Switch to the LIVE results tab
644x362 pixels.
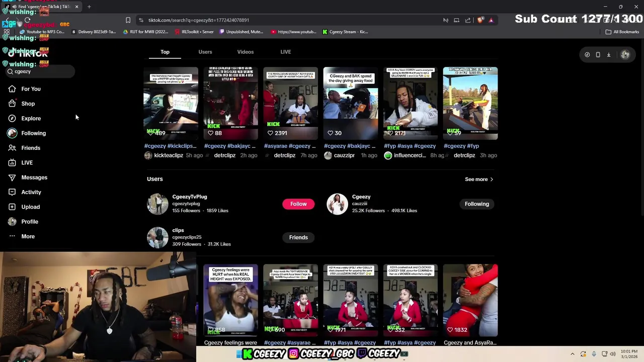point(286,52)
